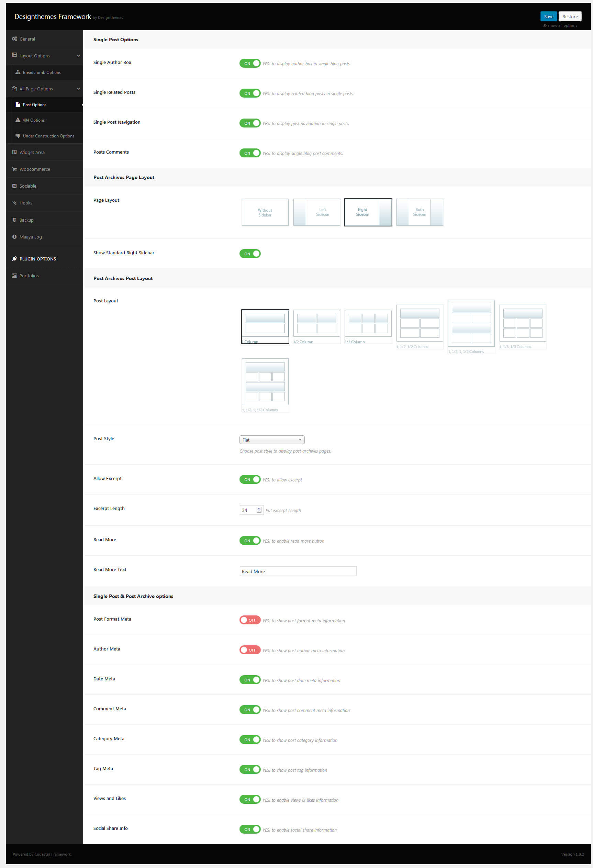
Task: Click the Layout Options icon
Action: (14, 55)
